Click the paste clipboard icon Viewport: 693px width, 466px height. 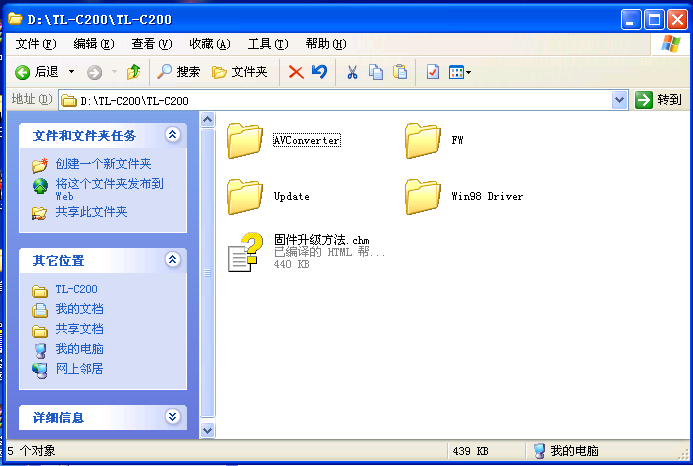coord(400,72)
